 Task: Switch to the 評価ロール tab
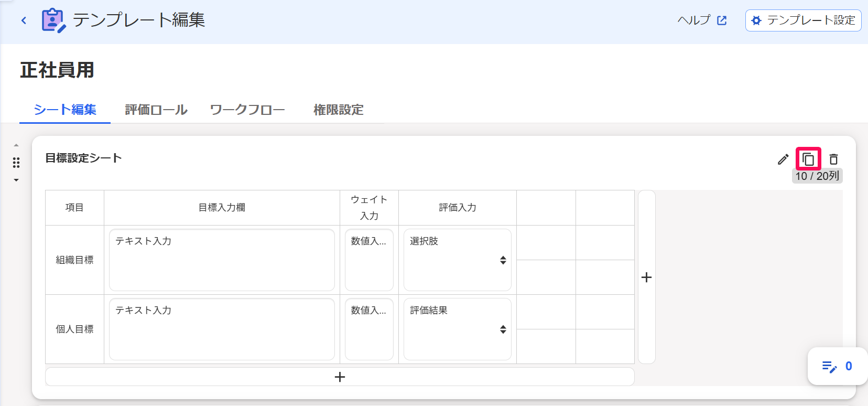[x=156, y=110]
